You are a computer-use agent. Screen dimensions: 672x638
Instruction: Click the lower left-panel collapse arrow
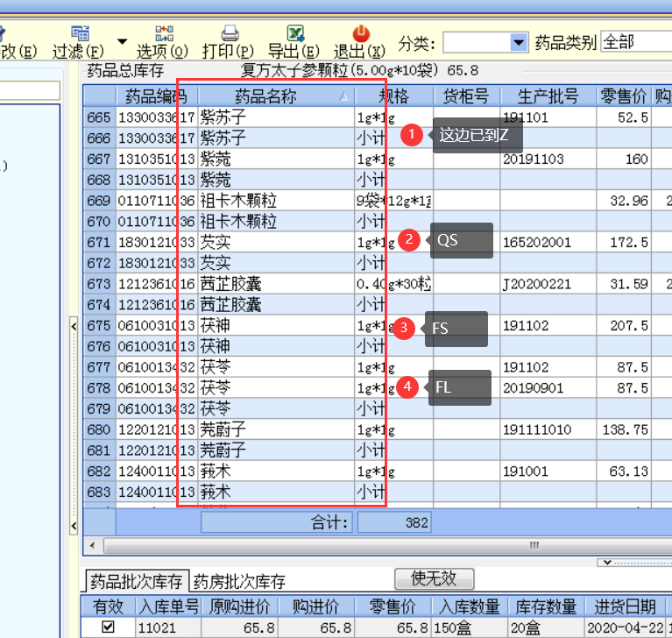pos(74,526)
